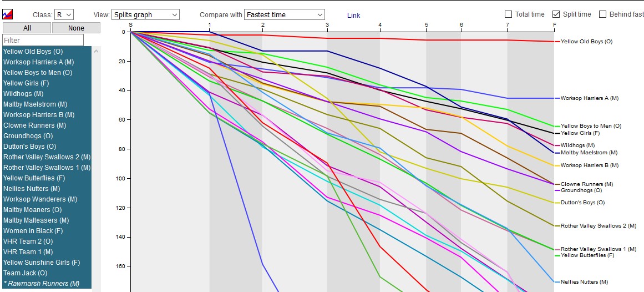This screenshot has width=644, height=292.
Task: Select Yellow Old Boys (O) in list
Action: [x=33, y=52]
